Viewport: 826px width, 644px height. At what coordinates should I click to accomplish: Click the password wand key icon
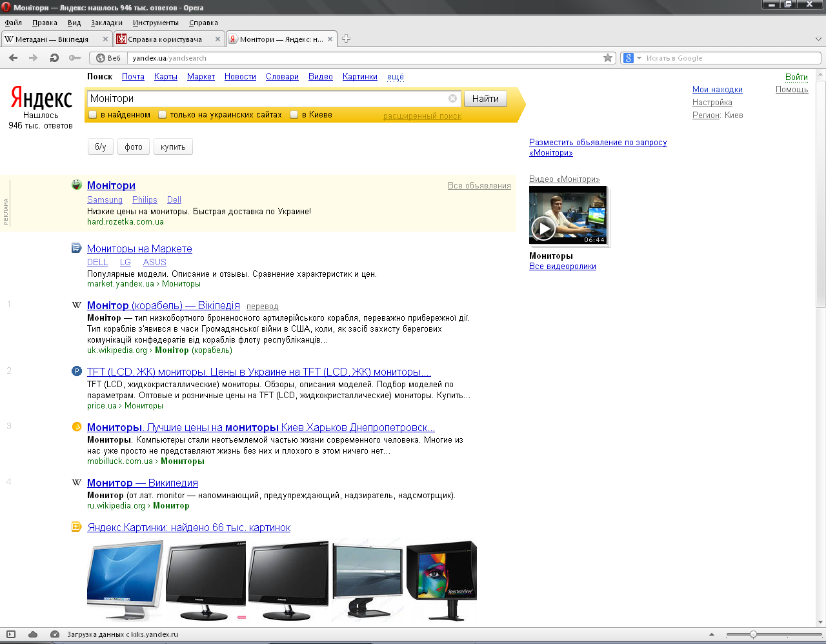coord(75,58)
